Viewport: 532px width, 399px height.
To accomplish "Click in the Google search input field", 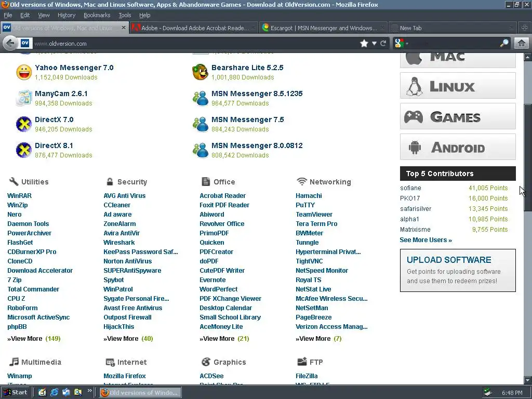I will [x=454, y=43].
